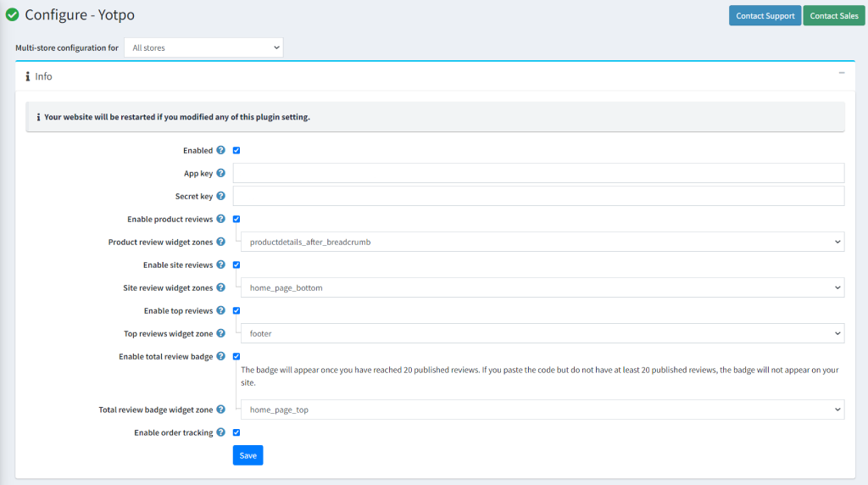Expand Site review widget zones home_page_bottom dropdown
The height and width of the screenshot is (485, 868).
click(542, 288)
